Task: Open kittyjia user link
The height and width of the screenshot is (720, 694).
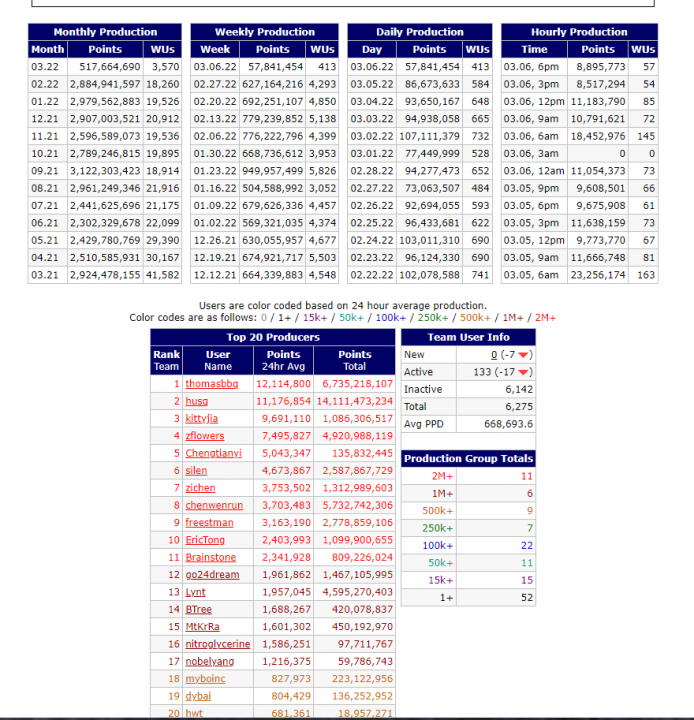Action: click(x=202, y=419)
